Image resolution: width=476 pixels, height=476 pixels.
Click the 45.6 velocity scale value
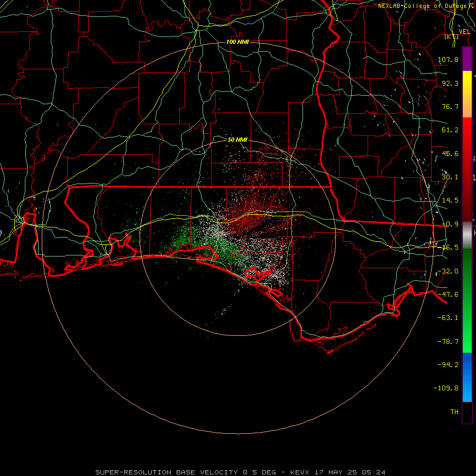coord(450,153)
